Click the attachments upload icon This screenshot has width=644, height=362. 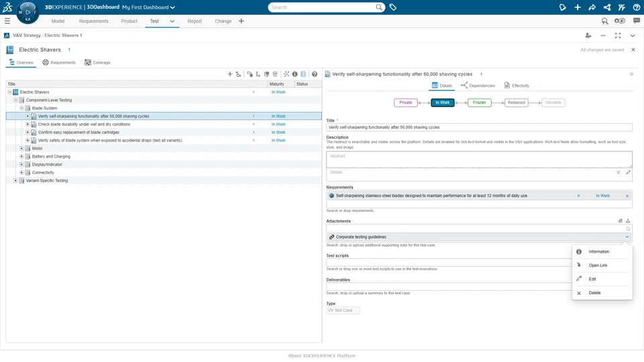(x=628, y=221)
